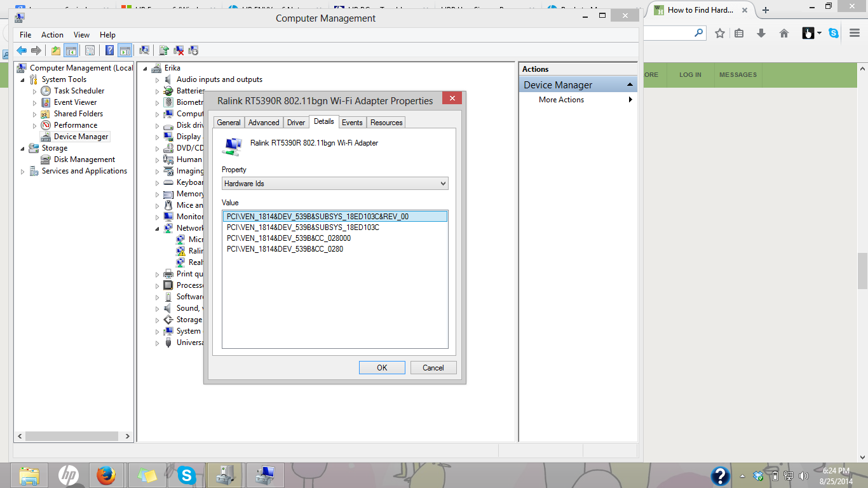
Task: Open new Firefox tab with plus button
Action: click(766, 10)
